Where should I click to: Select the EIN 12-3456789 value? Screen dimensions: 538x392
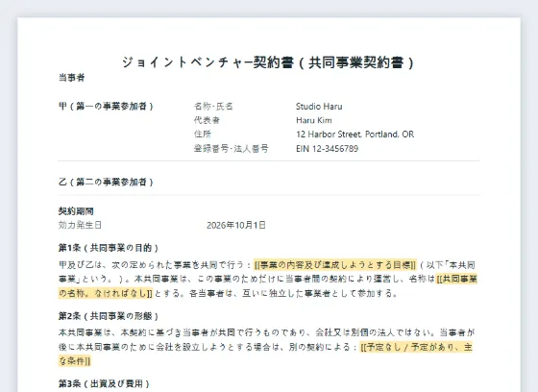coord(328,148)
